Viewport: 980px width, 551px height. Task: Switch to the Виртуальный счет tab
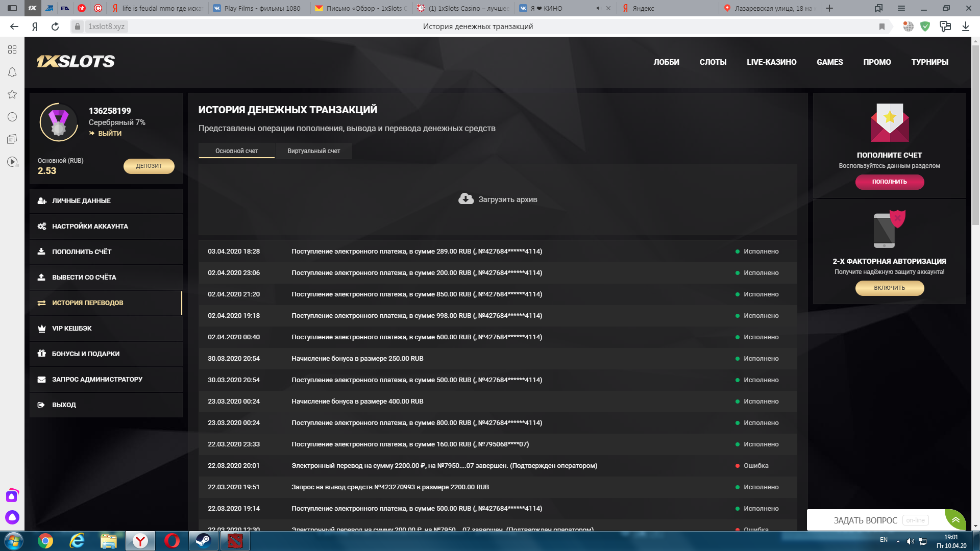(x=313, y=151)
